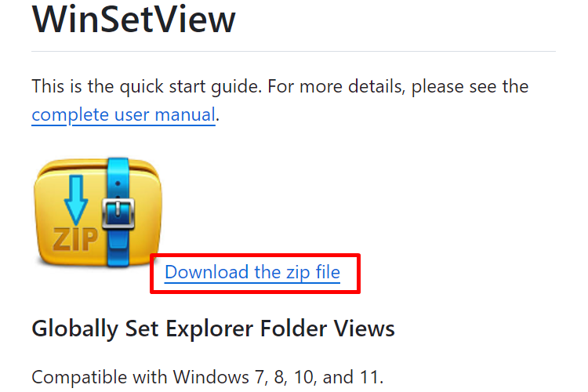Click the 'For more details, please see the' text
This screenshot has width=588, height=392.
[x=398, y=87]
